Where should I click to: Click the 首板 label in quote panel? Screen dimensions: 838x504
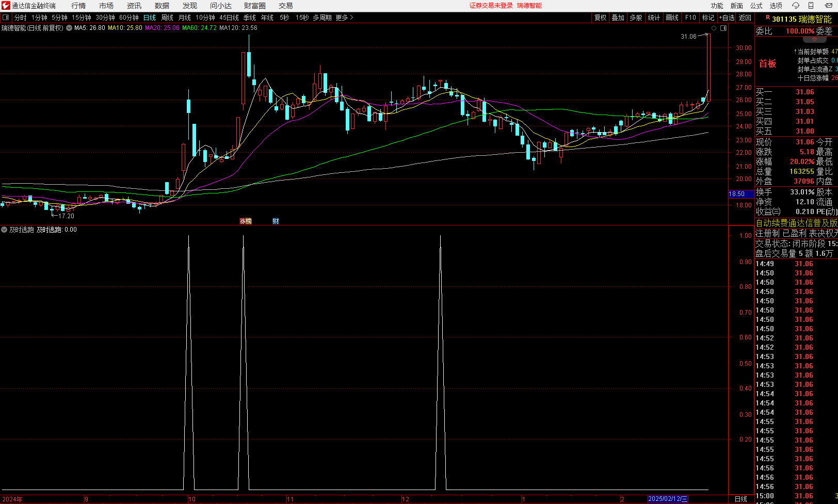point(768,64)
